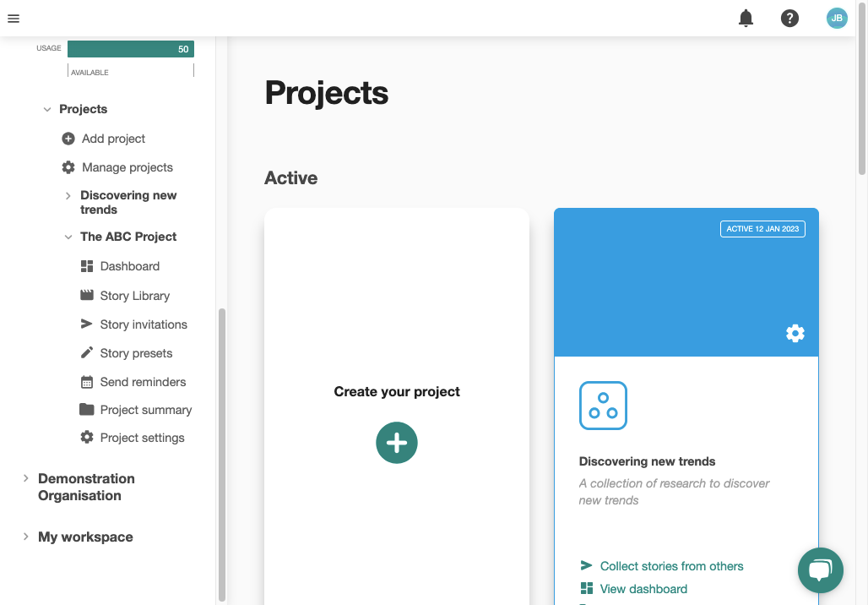Open Project summary in sidebar

coord(146,410)
